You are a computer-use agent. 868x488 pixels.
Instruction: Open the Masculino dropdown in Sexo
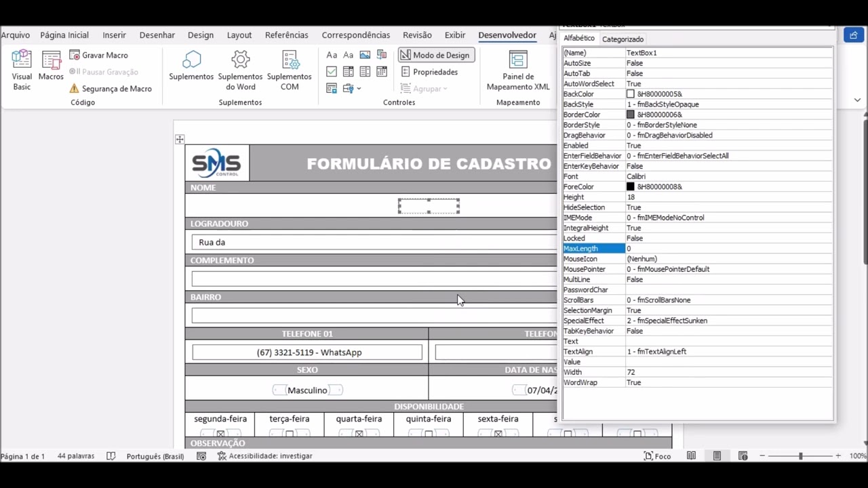pos(307,390)
